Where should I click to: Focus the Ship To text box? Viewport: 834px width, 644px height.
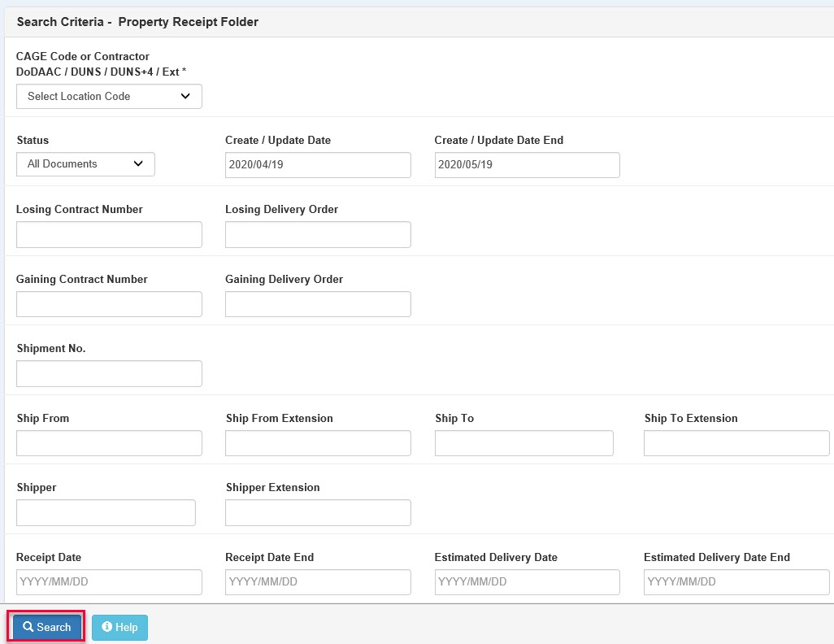pyautogui.click(x=523, y=443)
